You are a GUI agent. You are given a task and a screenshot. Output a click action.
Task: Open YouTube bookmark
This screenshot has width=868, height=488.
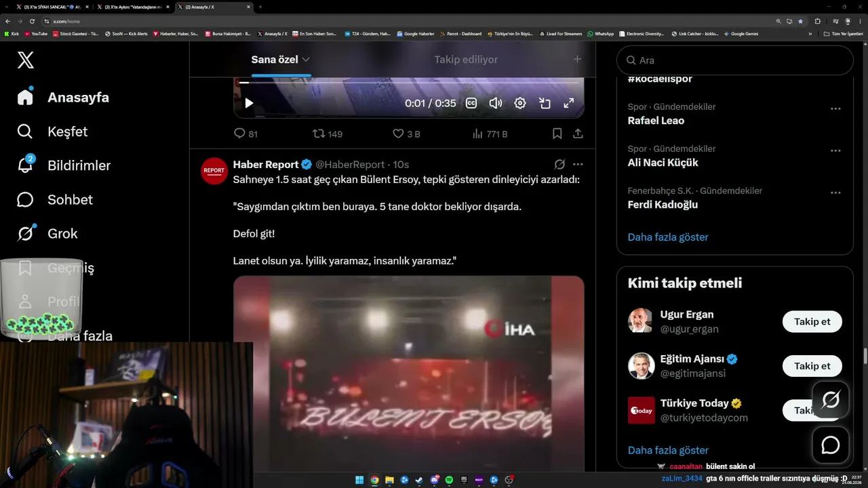(x=36, y=33)
